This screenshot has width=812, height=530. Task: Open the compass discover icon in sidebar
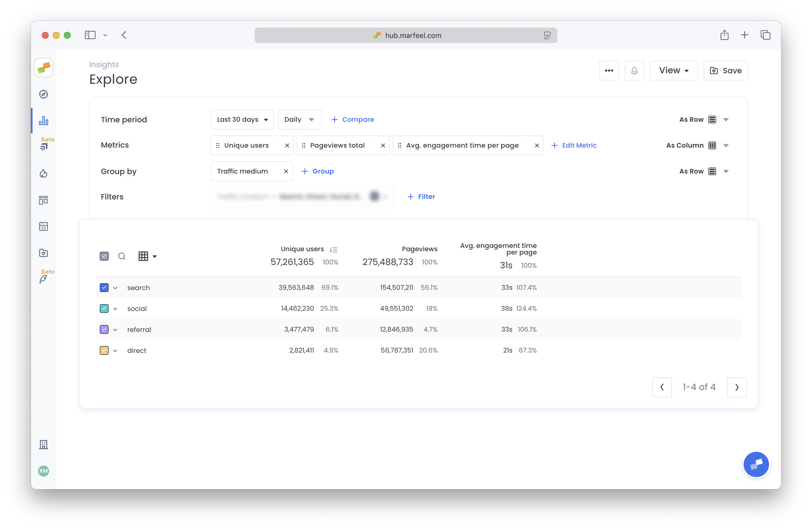point(43,94)
